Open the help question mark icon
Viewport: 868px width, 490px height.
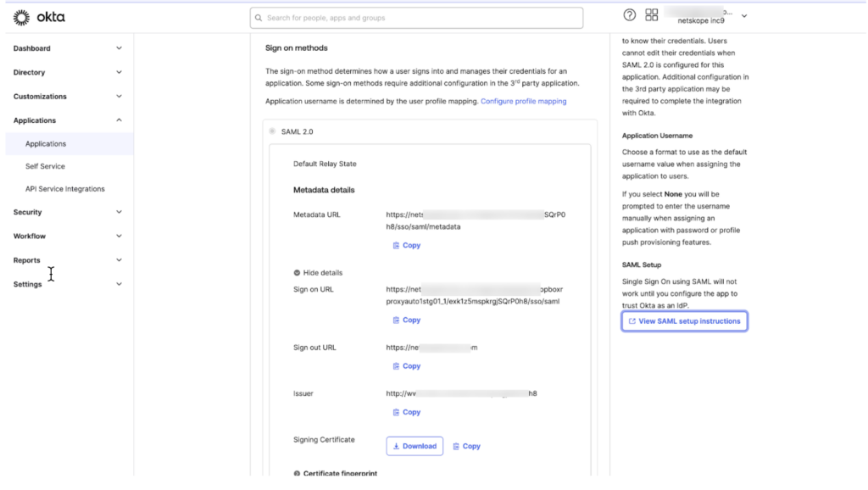pos(630,15)
